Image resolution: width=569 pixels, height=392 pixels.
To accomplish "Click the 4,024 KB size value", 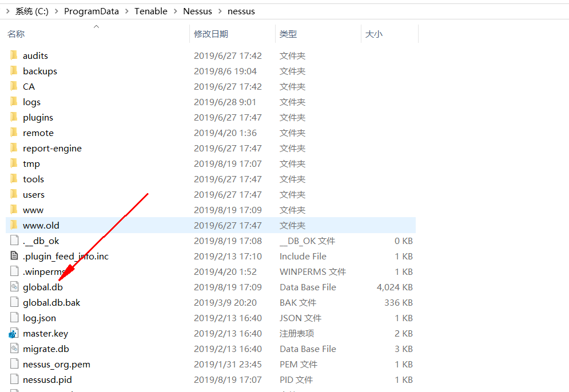I will pos(395,287).
